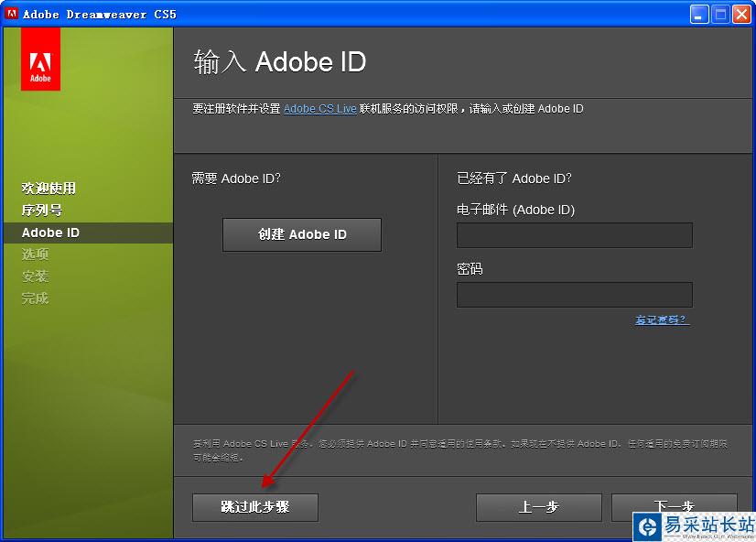Click the 创建 Adobe ID button
756x542 pixels.
[x=302, y=234]
